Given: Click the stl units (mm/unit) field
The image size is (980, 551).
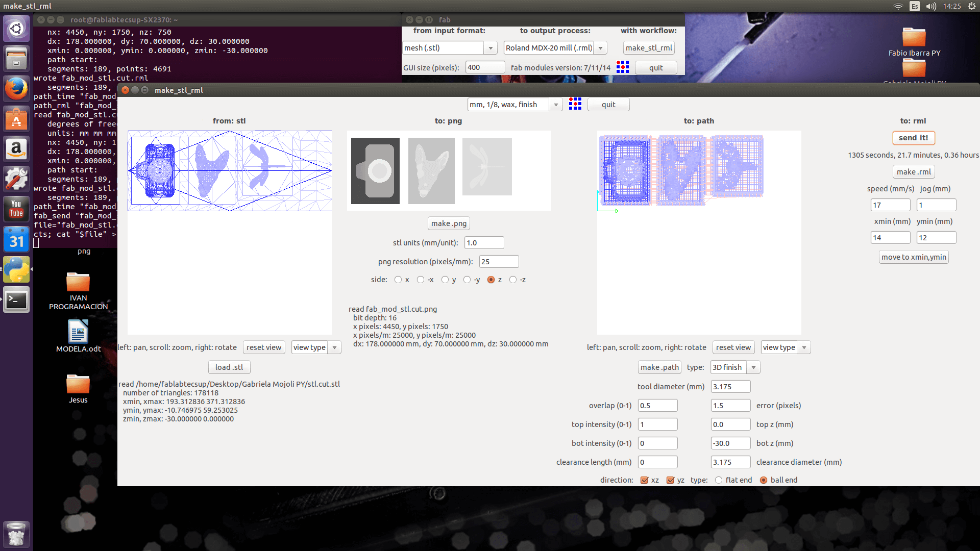Looking at the screenshot, I should click(484, 243).
